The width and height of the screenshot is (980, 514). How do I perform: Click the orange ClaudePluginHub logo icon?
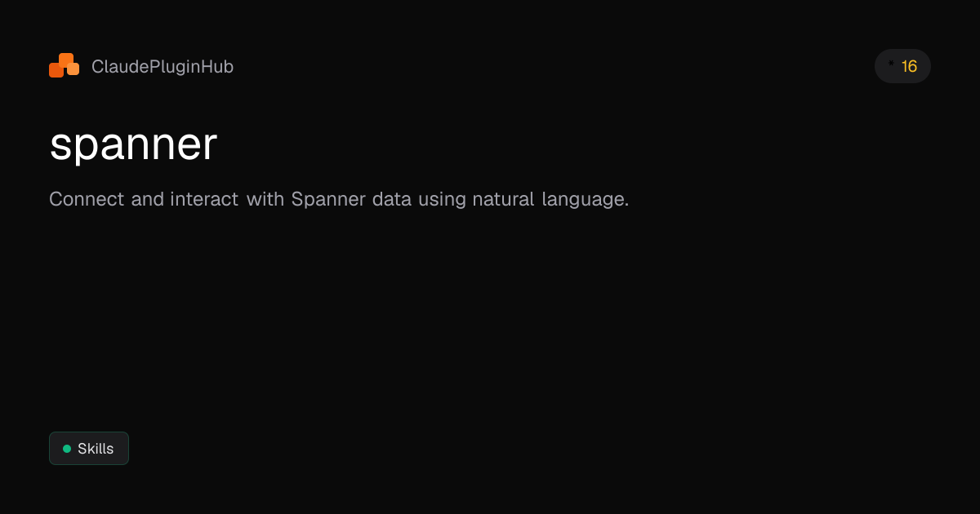click(64, 66)
